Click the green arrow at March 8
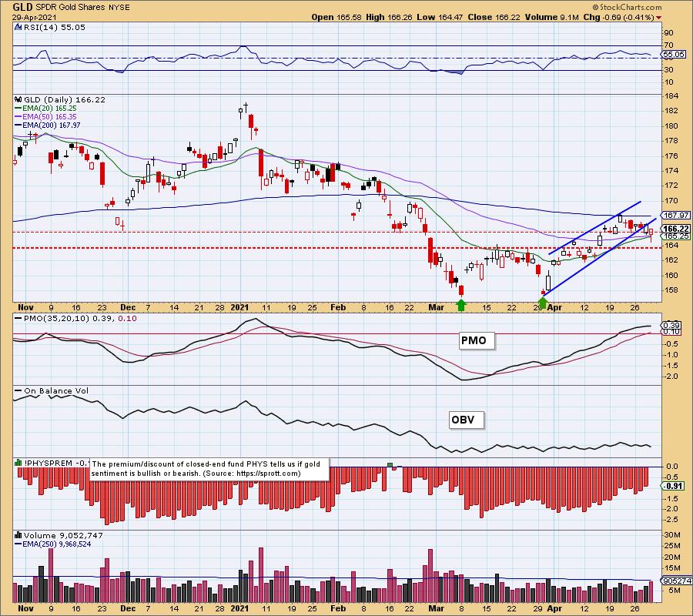 461,305
